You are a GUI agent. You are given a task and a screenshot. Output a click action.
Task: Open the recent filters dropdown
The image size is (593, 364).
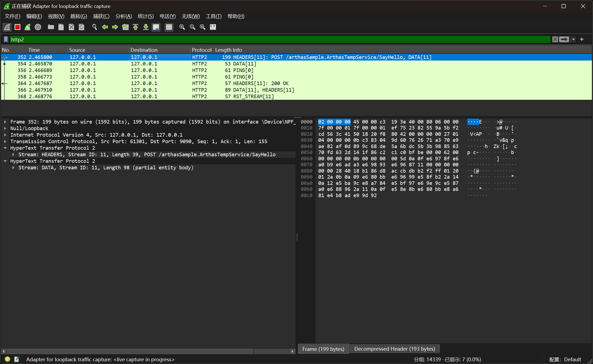[x=573, y=40]
